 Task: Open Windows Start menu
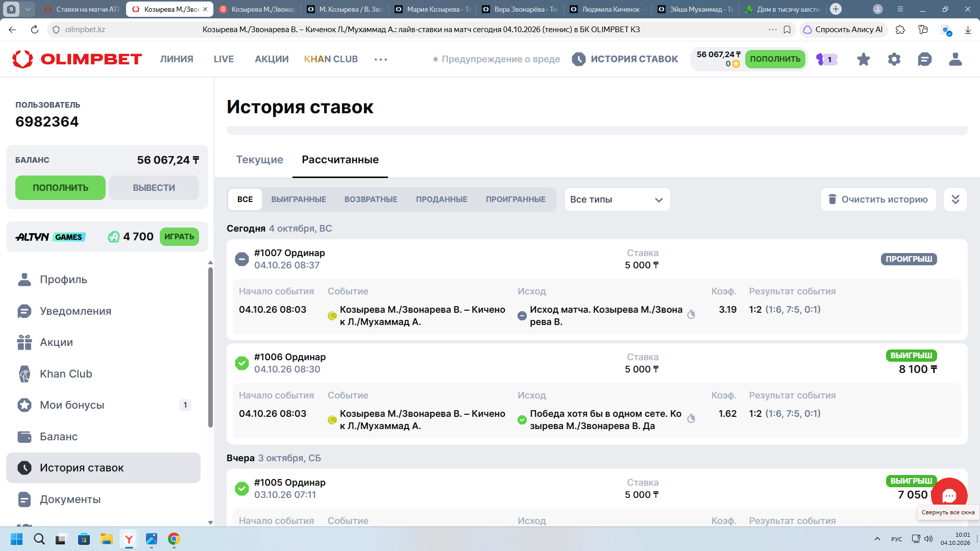[16, 539]
